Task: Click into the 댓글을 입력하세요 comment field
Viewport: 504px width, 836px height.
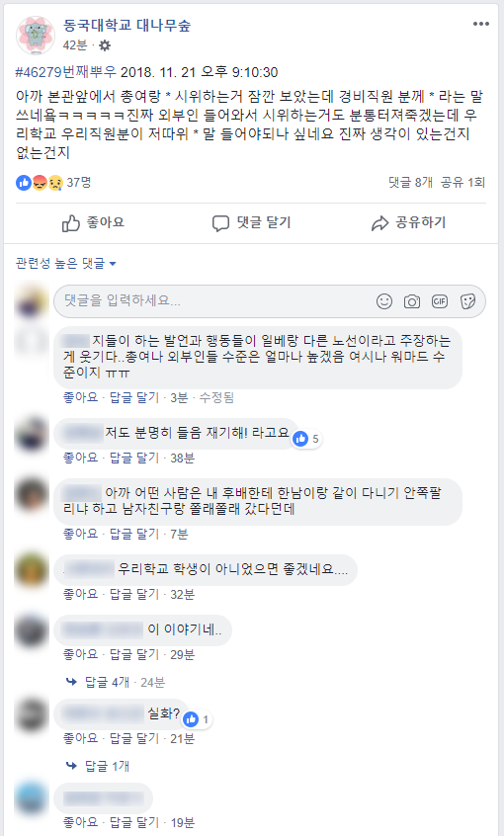Action: (213, 300)
